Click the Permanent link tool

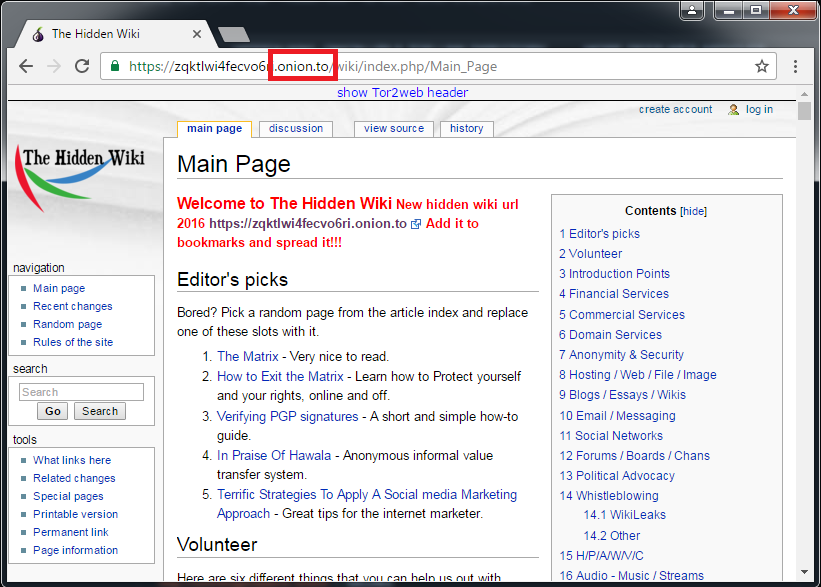[71, 533]
